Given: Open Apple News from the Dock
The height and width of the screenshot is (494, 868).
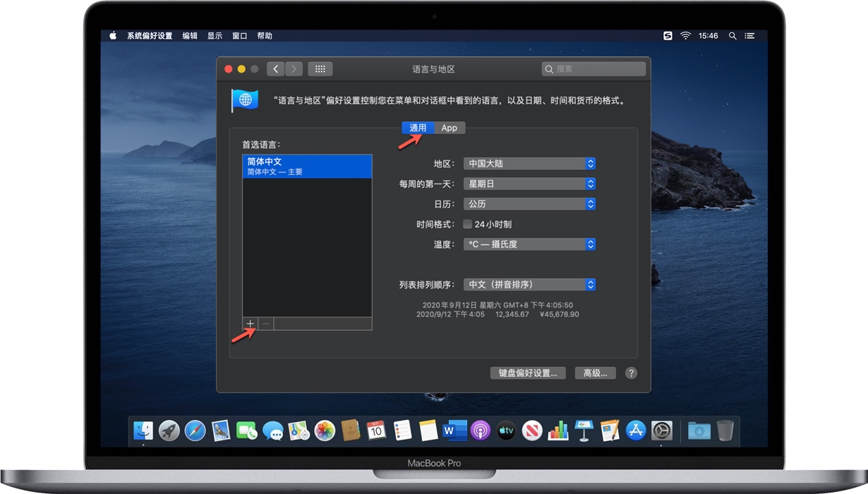Looking at the screenshot, I should click(x=531, y=430).
